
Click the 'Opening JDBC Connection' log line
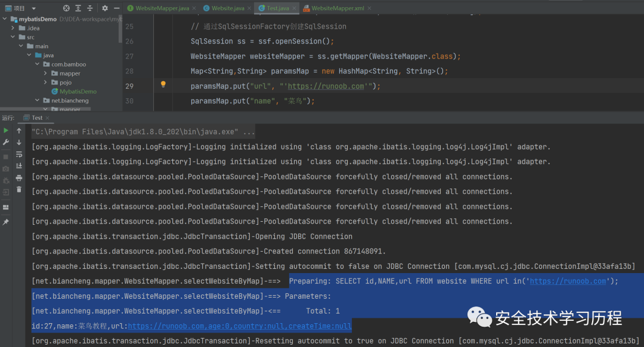(192, 237)
